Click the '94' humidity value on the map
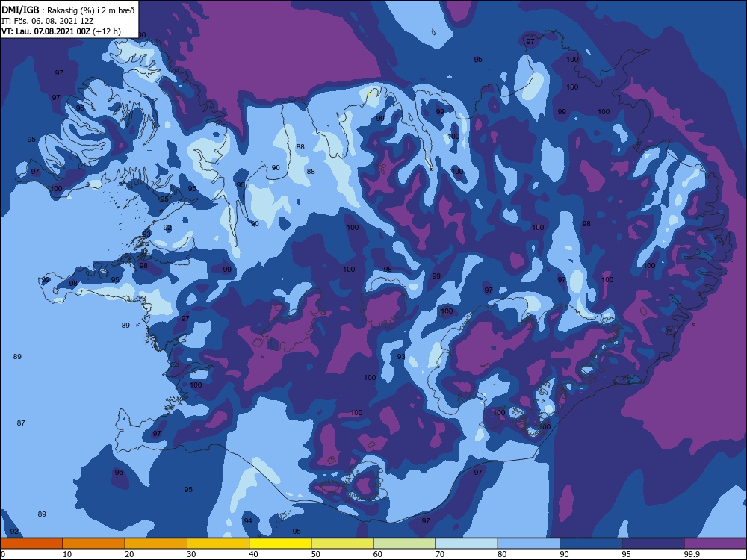This screenshot has height=560, width=747. coord(248,520)
